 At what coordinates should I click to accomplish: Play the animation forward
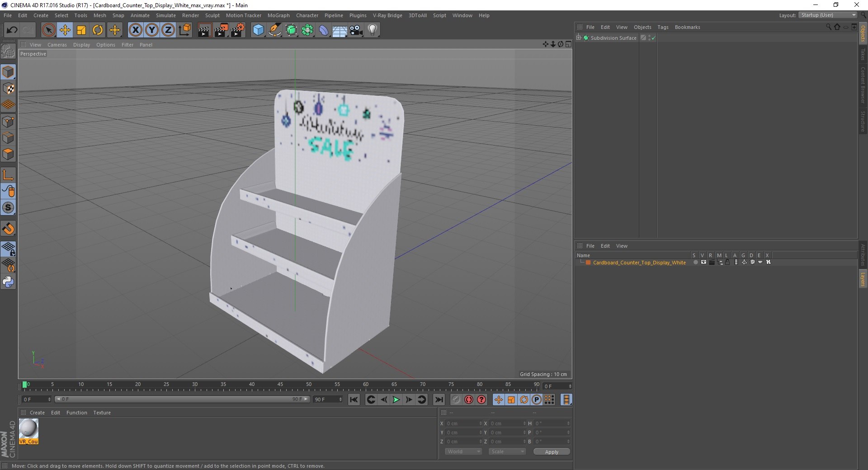396,399
